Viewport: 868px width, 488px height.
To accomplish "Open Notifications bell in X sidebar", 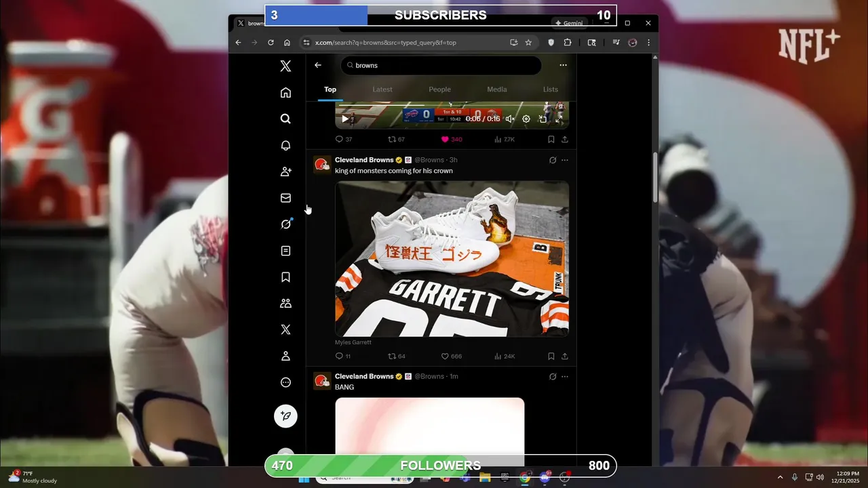I will pyautogui.click(x=285, y=145).
